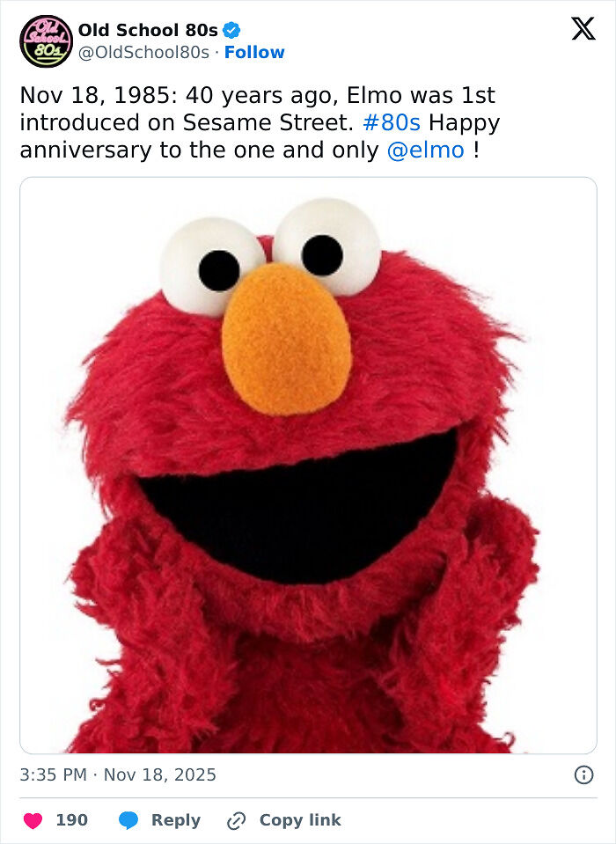Image resolution: width=616 pixels, height=844 pixels.
Task: Click the Reply speech bubble icon
Action: (130, 818)
